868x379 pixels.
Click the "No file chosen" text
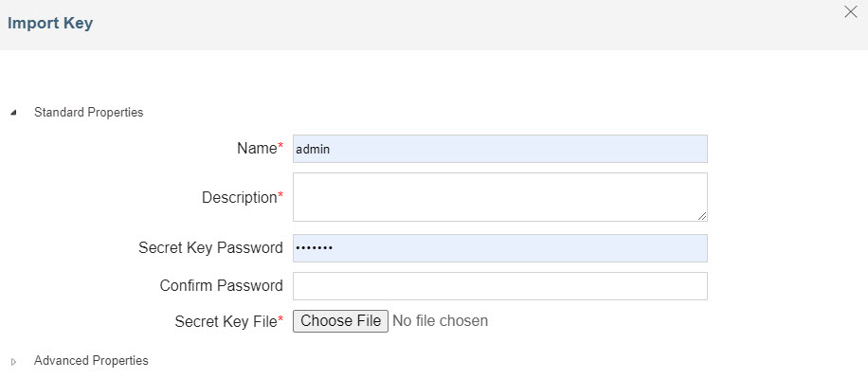coord(440,321)
